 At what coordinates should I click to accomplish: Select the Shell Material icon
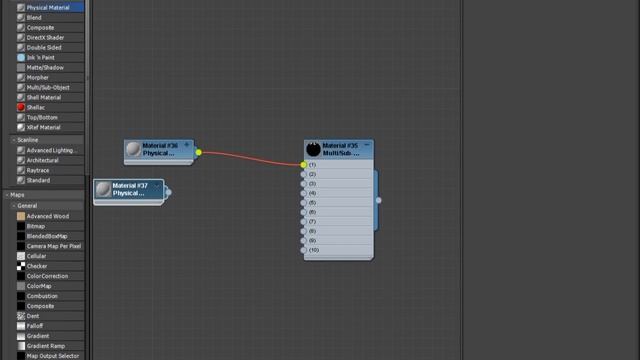[x=21, y=97]
